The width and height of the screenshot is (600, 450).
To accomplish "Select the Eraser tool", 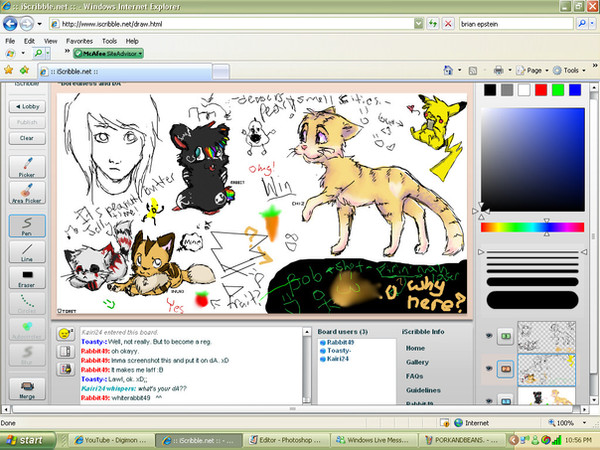I will (27, 278).
